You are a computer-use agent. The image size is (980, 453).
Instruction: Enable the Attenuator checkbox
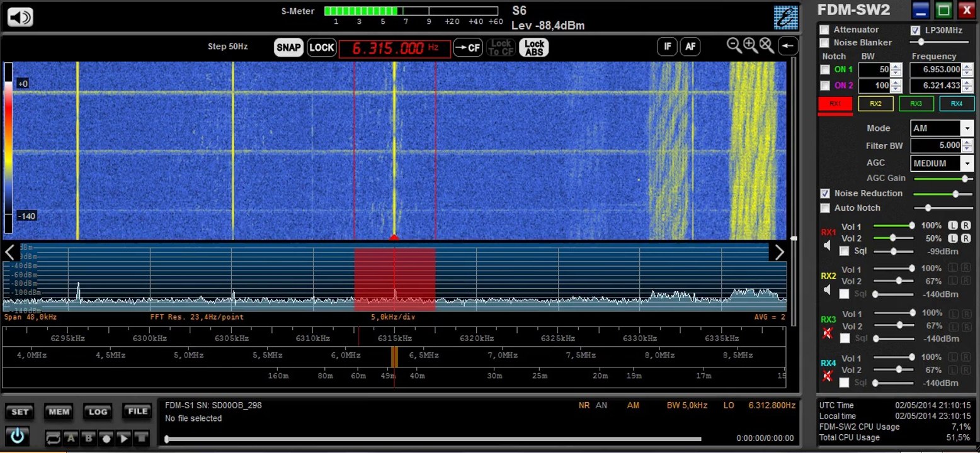(824, 30)
